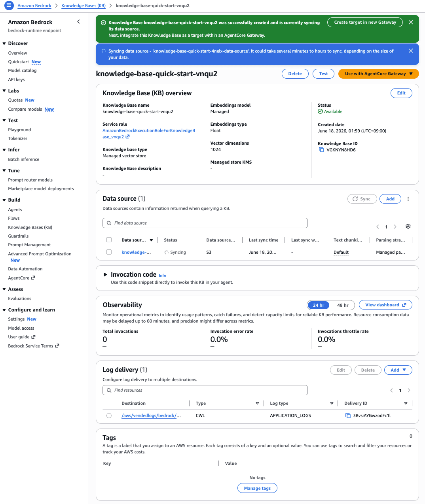Edit the Knowledge Base overview
Image resolution: width=425 pixels, height=504 pixels.
click(x=401, y=93)
